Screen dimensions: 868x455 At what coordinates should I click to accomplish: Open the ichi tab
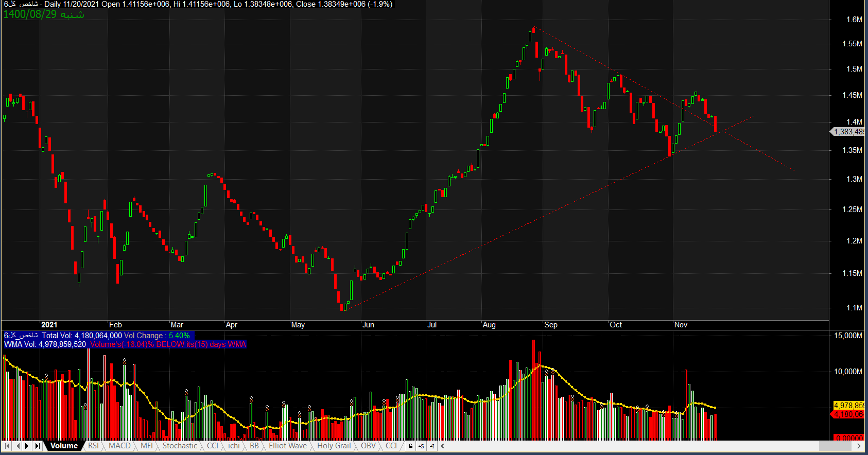pos(234,446)
